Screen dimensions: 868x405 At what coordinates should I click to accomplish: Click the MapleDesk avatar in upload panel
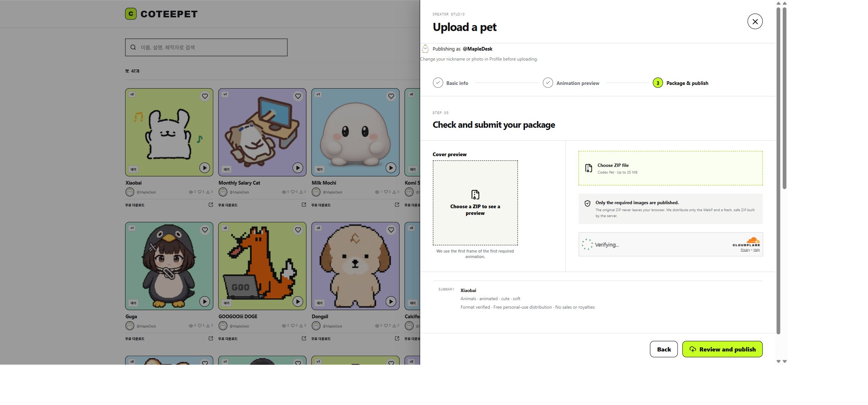425,49
